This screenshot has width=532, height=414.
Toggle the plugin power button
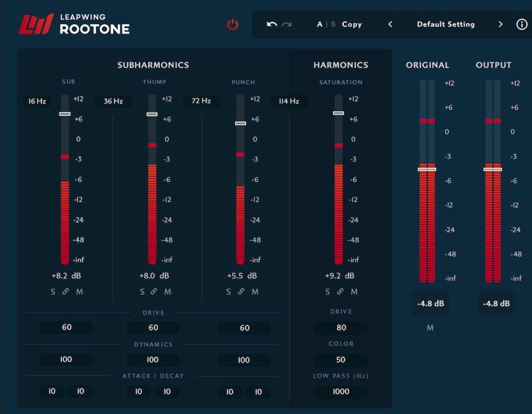click(x=234, y=24)
